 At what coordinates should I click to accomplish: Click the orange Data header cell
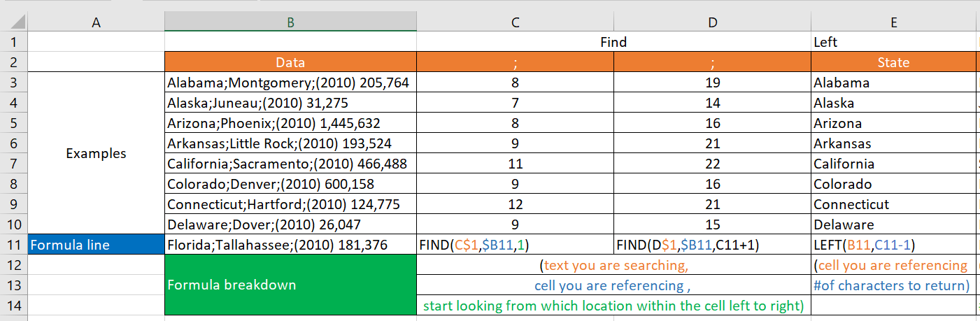pos(290,62)
